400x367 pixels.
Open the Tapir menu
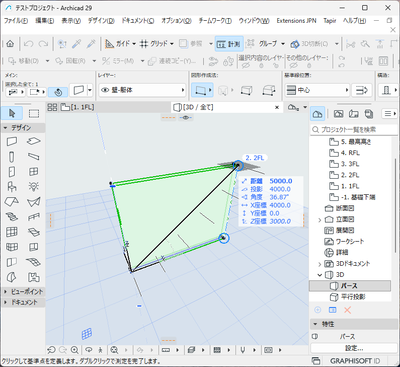coord(330,21)
